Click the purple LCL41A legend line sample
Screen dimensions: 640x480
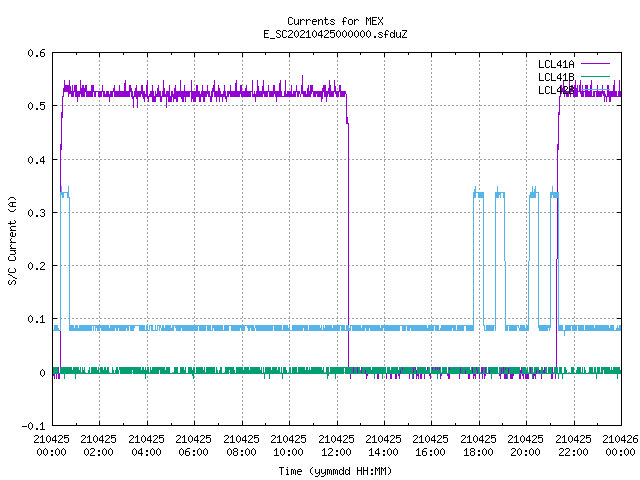tap(595, 64)
